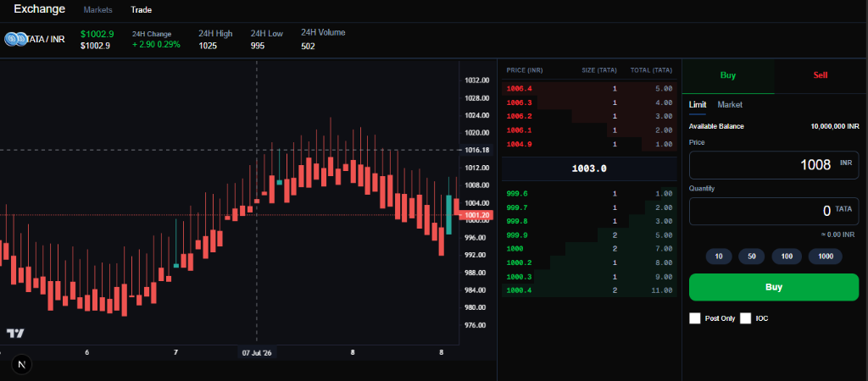Click the 24H Low value 995

point(258,46)
